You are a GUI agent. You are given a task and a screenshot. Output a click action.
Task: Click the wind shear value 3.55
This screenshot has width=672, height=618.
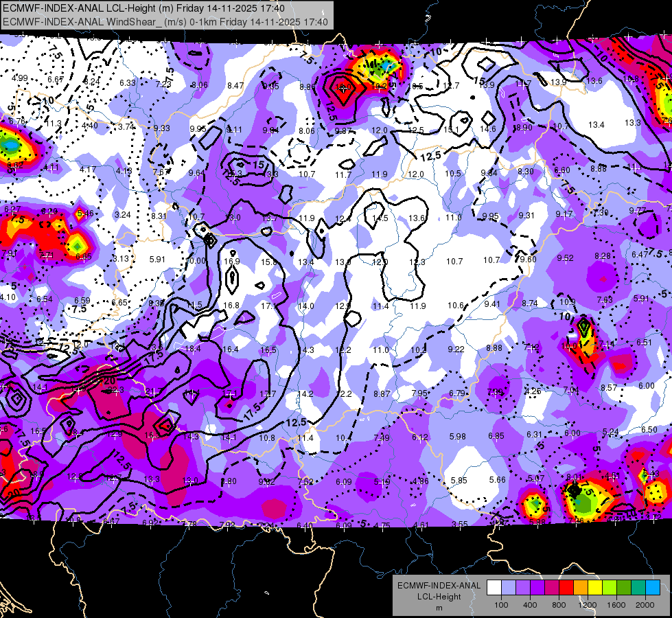pos(460,524)
